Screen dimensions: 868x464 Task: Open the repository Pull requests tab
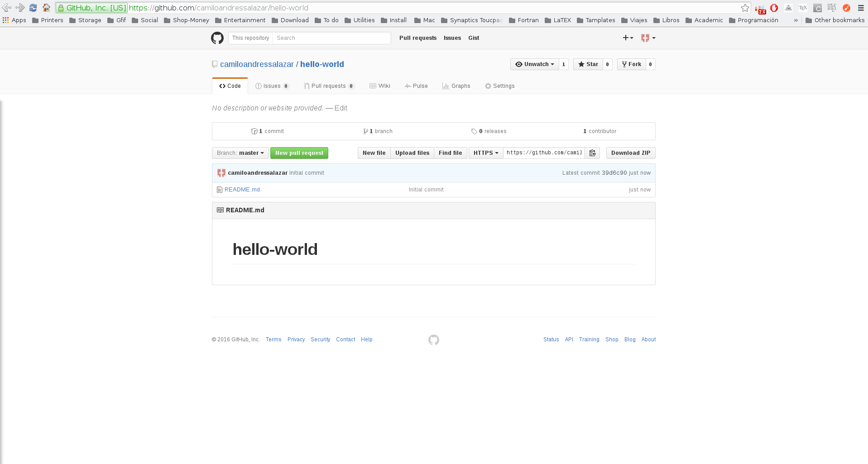coord(329,86)
